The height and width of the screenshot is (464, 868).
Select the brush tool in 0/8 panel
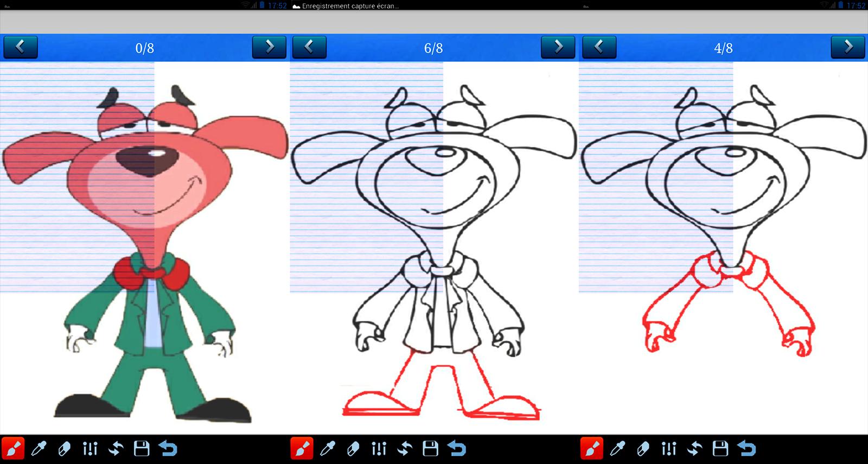click(13, 449)
